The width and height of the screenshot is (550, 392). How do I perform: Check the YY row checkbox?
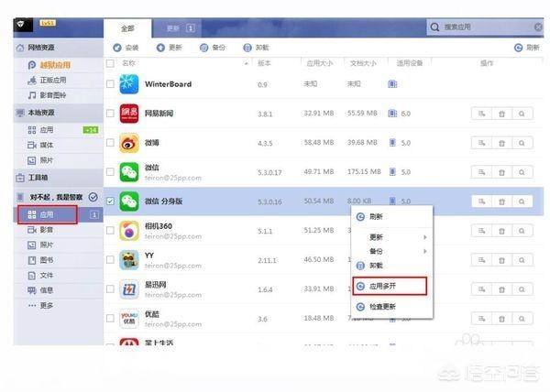(x=110, y=259)
